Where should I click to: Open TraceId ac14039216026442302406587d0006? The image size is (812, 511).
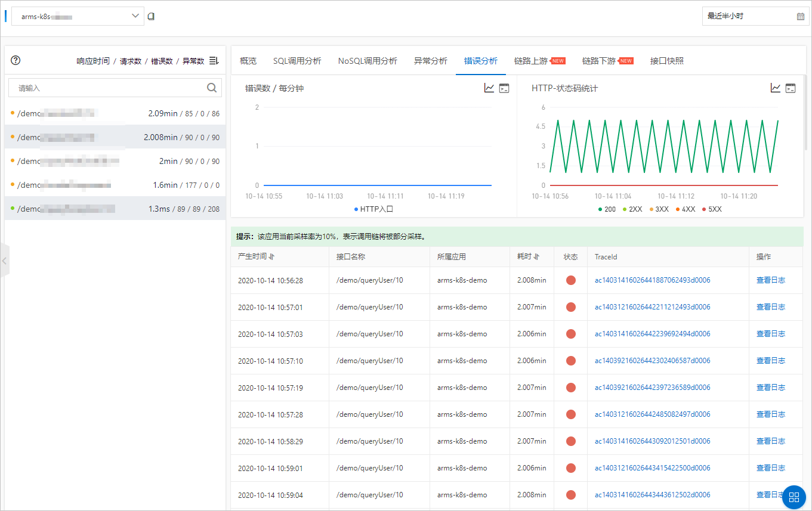click(652, 361)
